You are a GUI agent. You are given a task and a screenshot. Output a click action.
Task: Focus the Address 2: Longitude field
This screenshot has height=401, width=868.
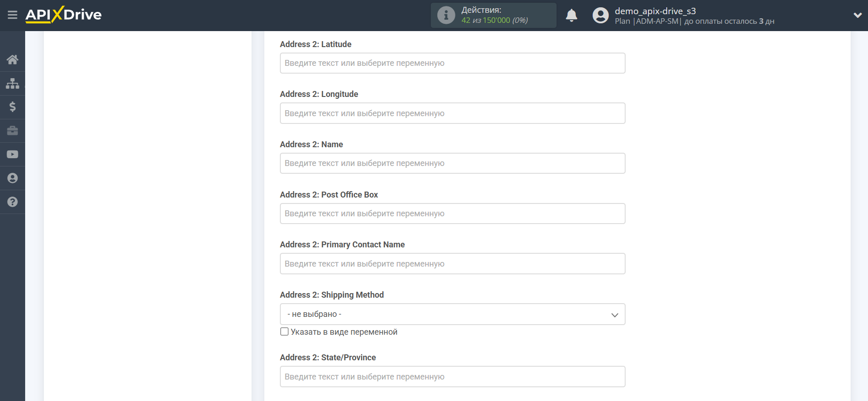452,113
